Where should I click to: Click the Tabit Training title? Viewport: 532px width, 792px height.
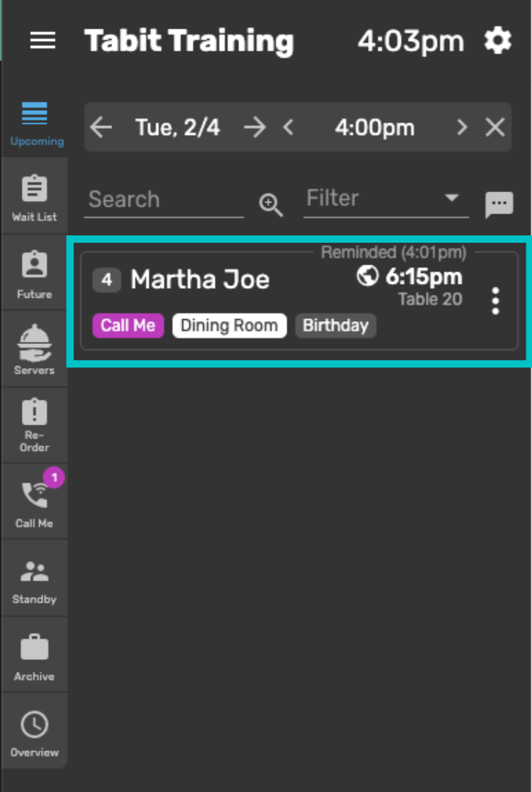click(x=189, y=41)
